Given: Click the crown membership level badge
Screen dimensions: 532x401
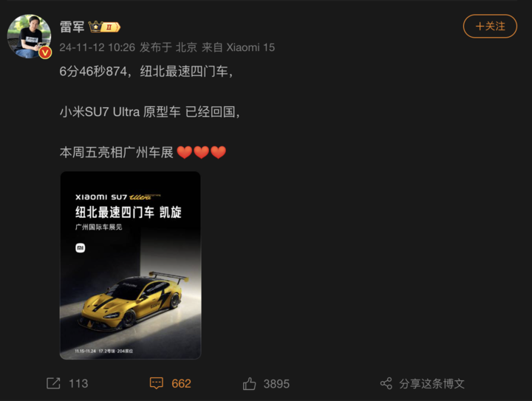Looking at the screenshot, I should tap(104, 27).
